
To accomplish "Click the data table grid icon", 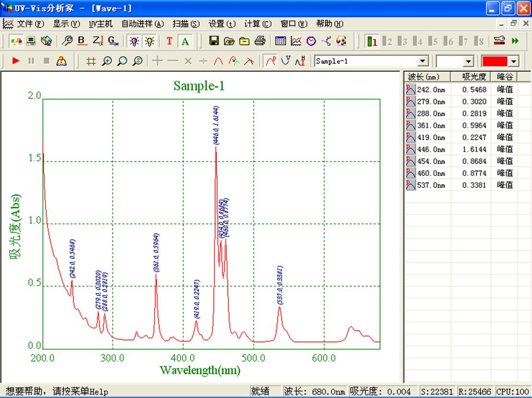I will (280, 41).
